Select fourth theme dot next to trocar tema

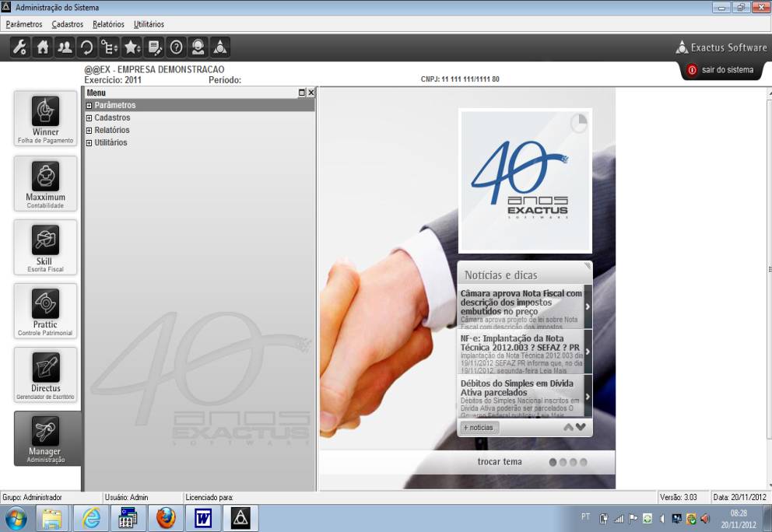(584, 462)
